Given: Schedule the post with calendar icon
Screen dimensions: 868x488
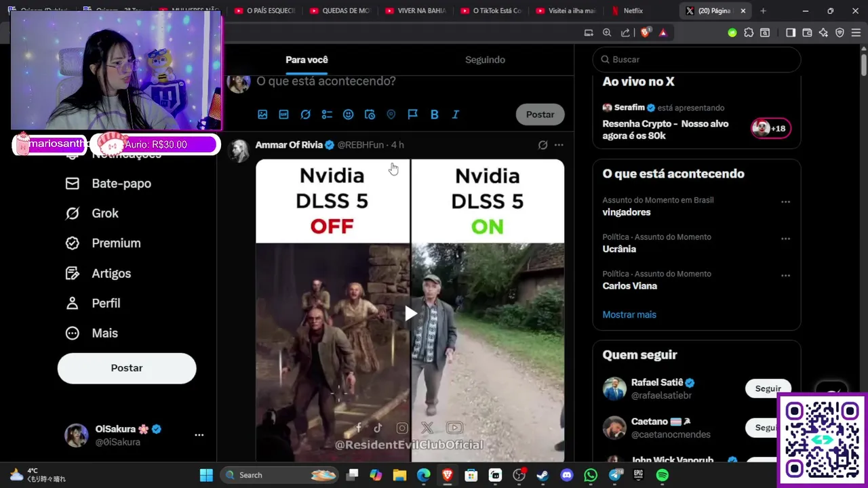Looking at the screenshot, I should (x=370, y=115).
